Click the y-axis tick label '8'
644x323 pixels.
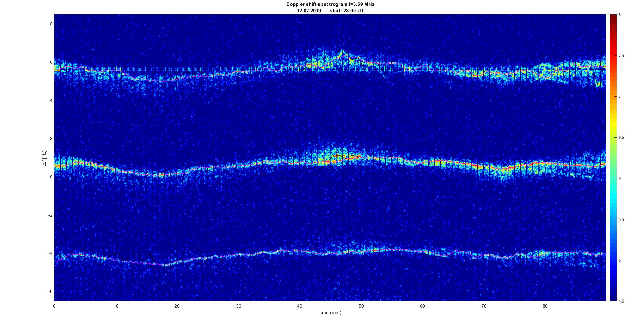pyautogui.click(x=51, y=24)
